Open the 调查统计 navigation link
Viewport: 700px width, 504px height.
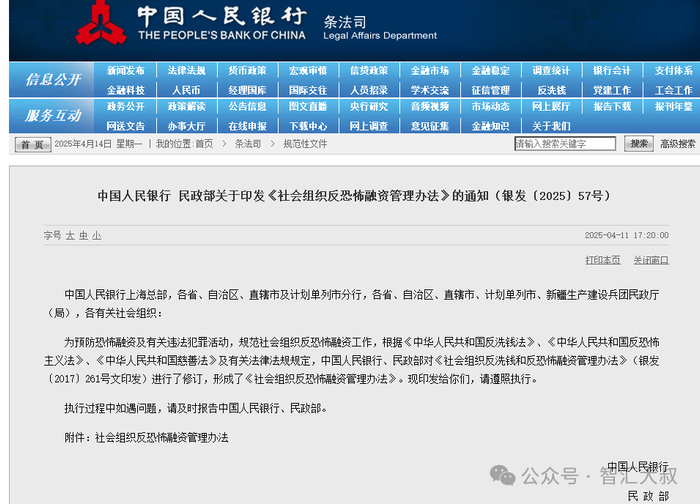point(551,71)
